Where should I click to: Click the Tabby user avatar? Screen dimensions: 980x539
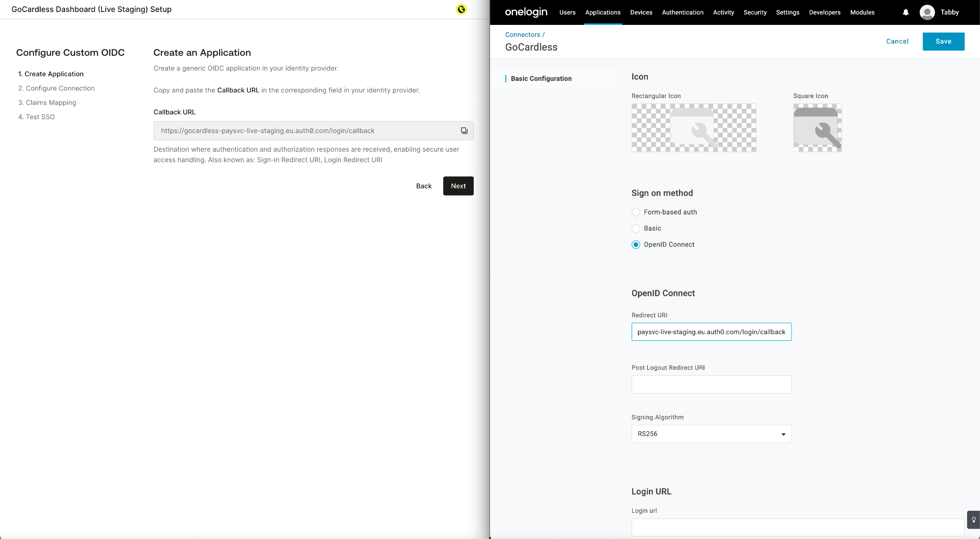tap(927, 12)
